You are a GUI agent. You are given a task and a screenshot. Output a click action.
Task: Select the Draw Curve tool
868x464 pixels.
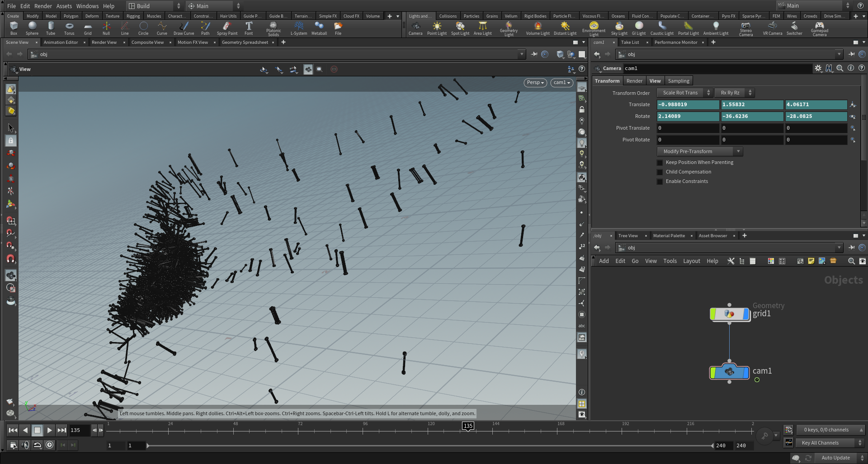pyautogui.click(x=184, y=28)
